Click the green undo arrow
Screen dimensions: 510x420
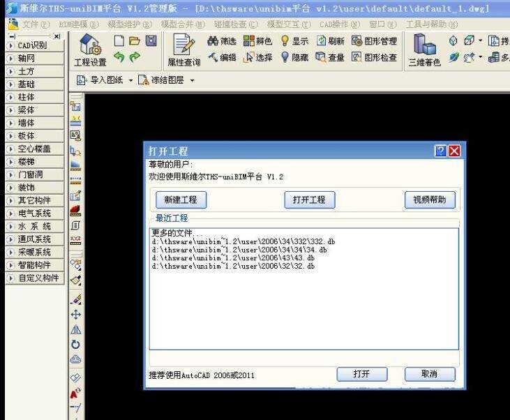pyautogui.click(x=119, y=57)
